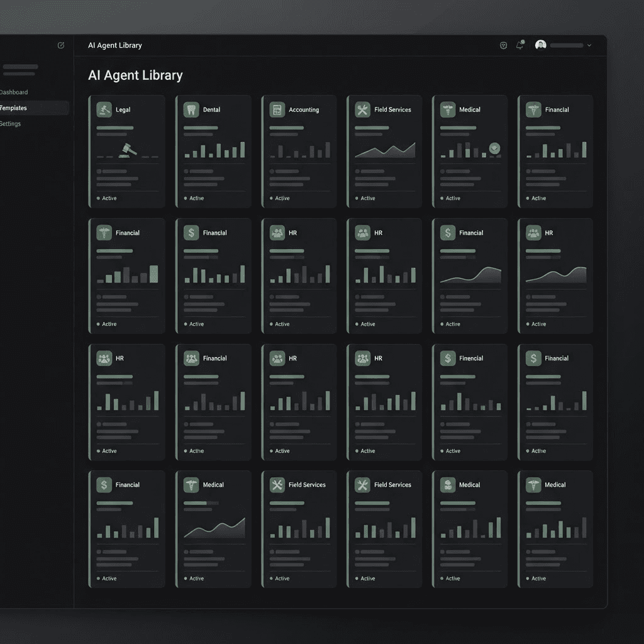Image resolution: width=644 pixels, height=644 pixels.
Task: Click the dollar icon on the Finencial card
Action: click(x=448, y=358)
